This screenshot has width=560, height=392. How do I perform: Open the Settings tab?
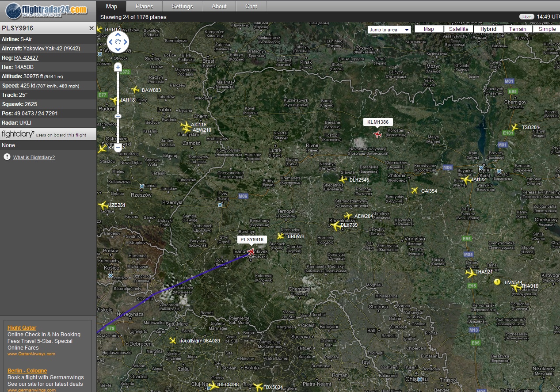click(182, 6)
